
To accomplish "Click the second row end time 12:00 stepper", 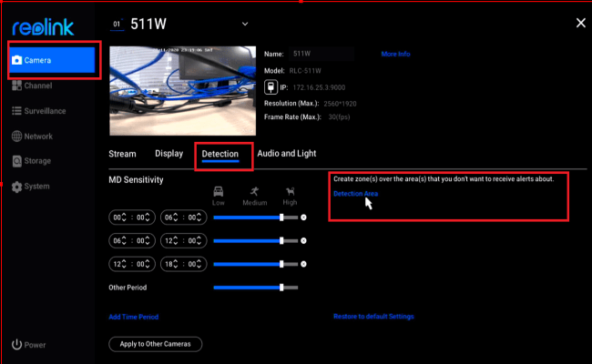I will 183,240.
